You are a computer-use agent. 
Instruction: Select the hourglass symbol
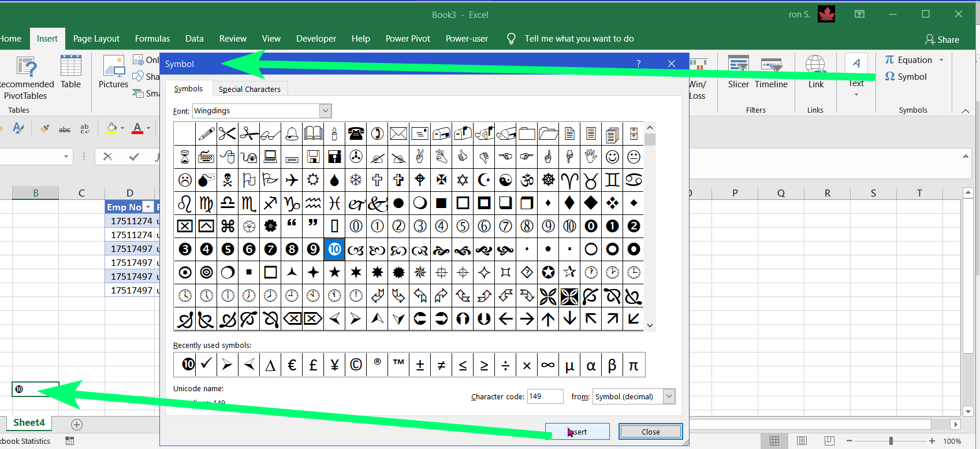pos(185,157)
